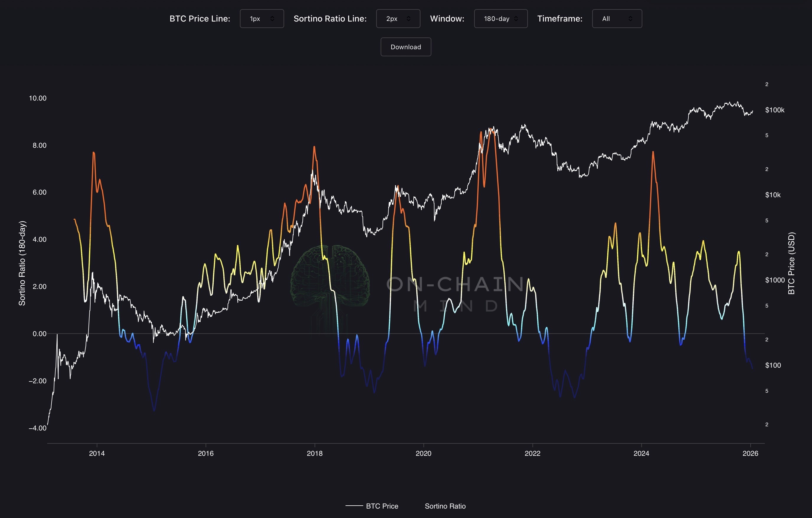This screenshot has width=812, height=518.
Task: Click the $100k price axis label
Action: point(775,110)
